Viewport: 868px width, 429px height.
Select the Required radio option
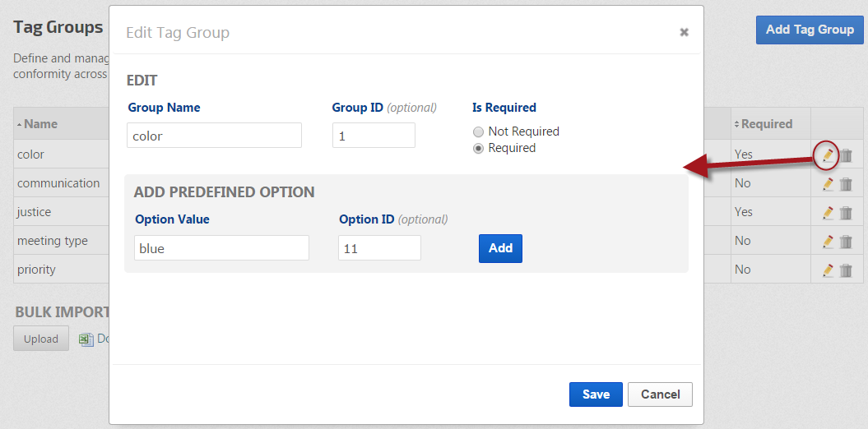point(478,149)
